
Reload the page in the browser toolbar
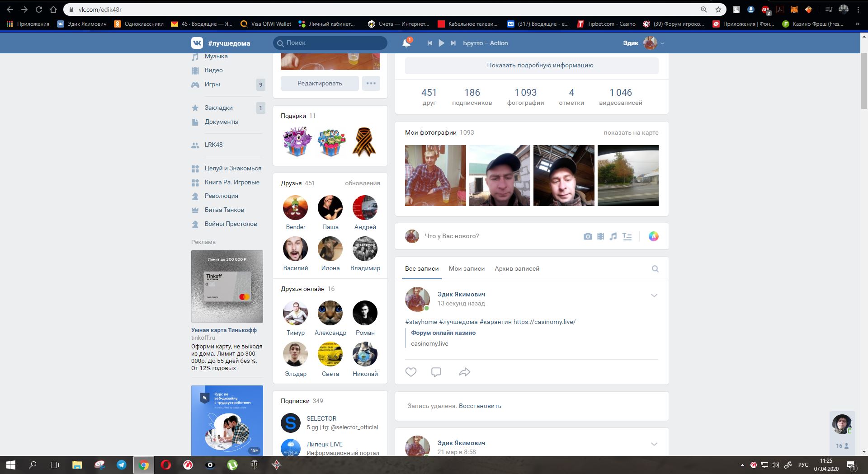click(39, 9)
